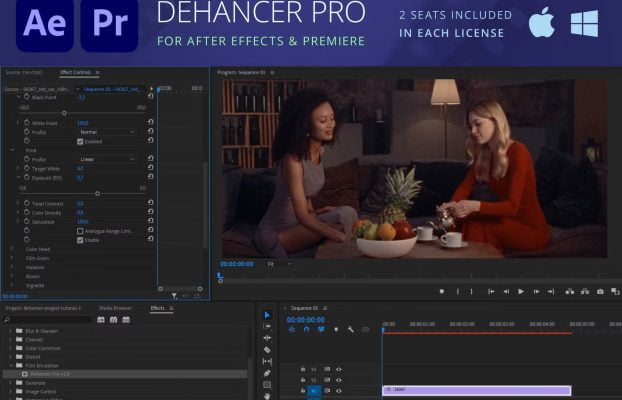This screenshot has width=622, height=400.
Task: Play the Program monitor sequence
Action: click(x=521, y=291)
